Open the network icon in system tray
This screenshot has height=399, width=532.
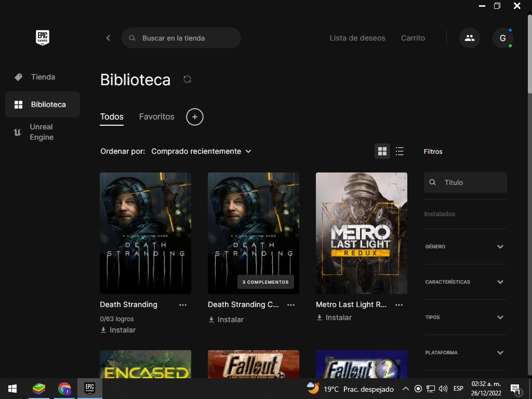tap(431, 389)
